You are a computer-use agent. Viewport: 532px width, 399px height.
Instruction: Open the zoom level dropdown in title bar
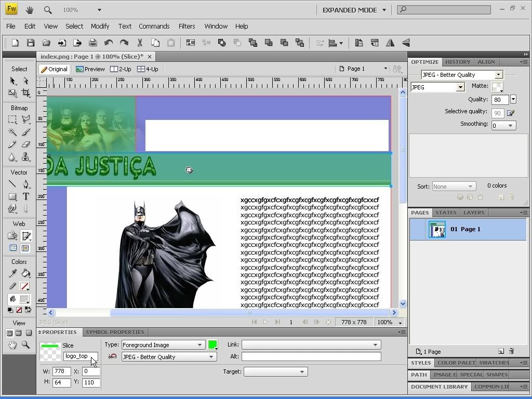tap(99, 10)
